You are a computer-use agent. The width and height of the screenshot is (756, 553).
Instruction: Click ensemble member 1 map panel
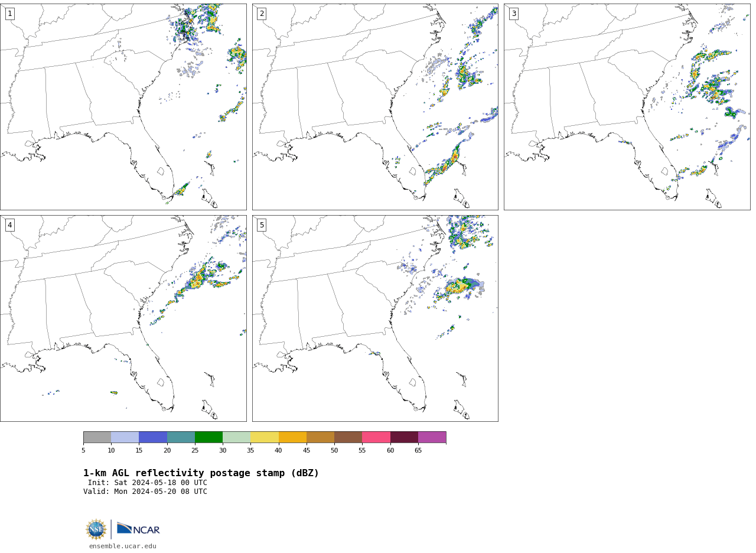point(123,107)
